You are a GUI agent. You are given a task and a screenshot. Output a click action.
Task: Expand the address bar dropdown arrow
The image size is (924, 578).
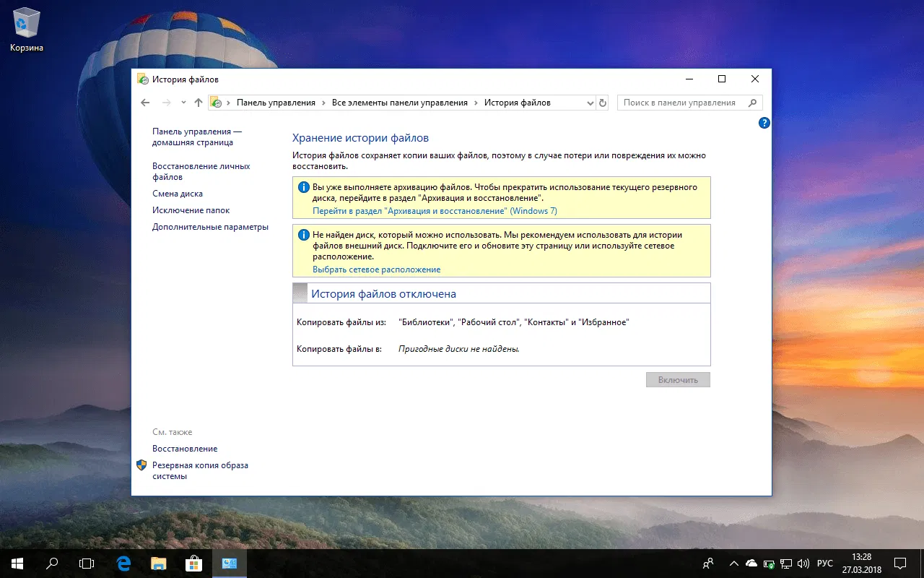pyautogui.click(x=590, y=103)
